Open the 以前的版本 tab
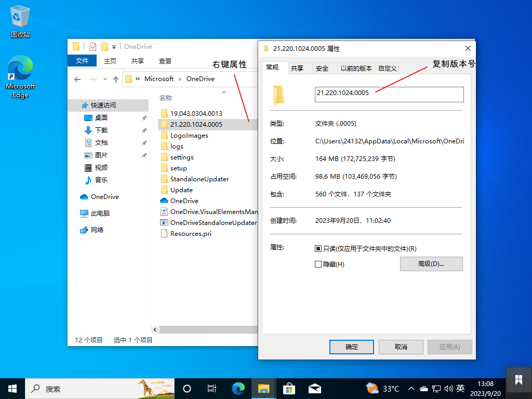This screenshot has height=399, width=532. coord(356,69)
